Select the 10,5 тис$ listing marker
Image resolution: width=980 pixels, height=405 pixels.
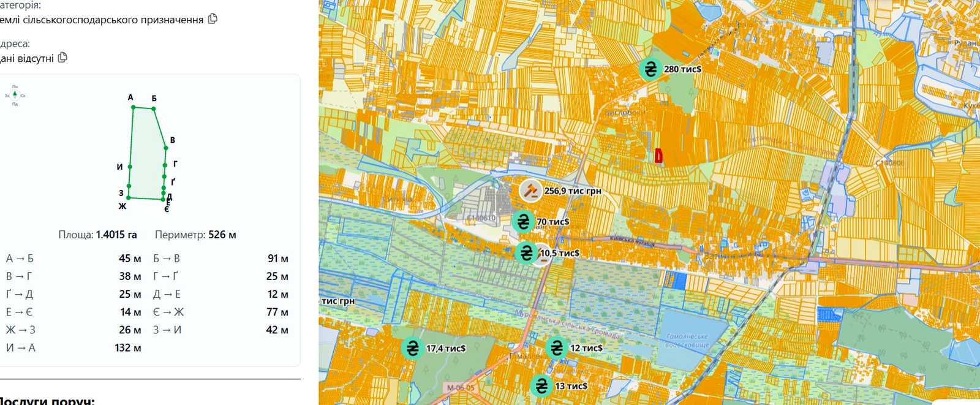526,252
